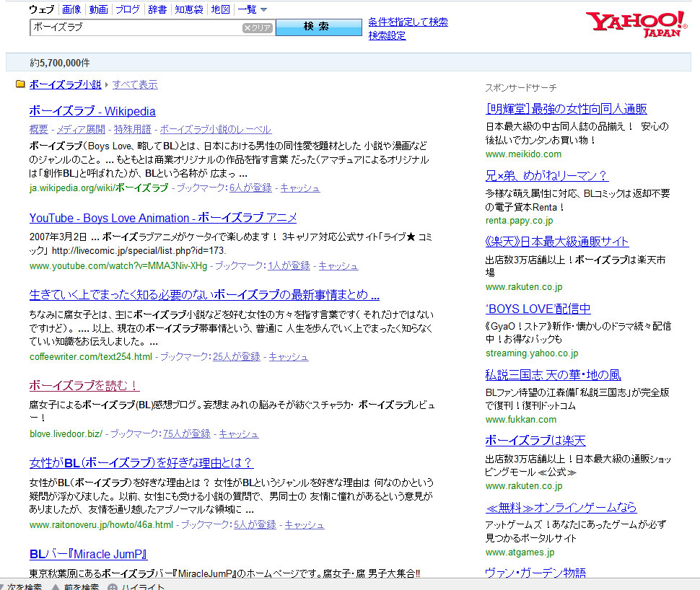Open ボーイズラブ - Wikipedia result
Image resolution: width=700 pixels, height=590 pixels.
click(92, 110)
